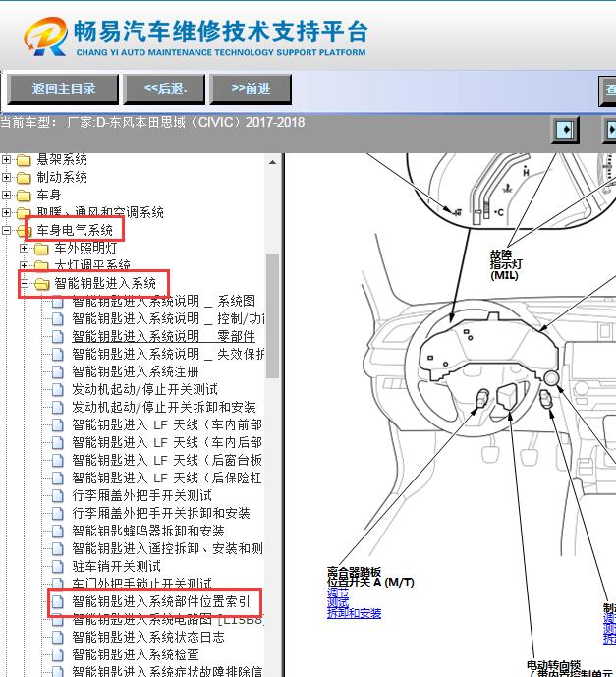616x677 pixels.
Task: Click document icon beside 零部件 entry
Action: pyautogui.click(x=57, y=336)
